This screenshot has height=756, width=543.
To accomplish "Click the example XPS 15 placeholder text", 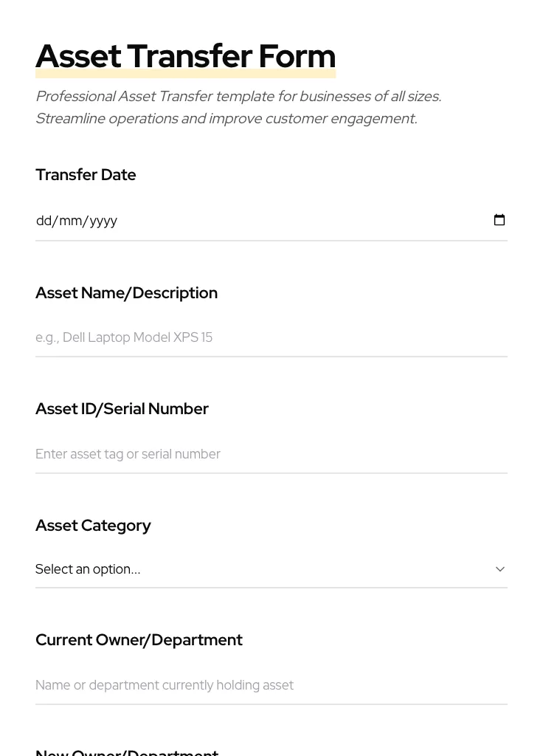I will [x=124, y=337].
